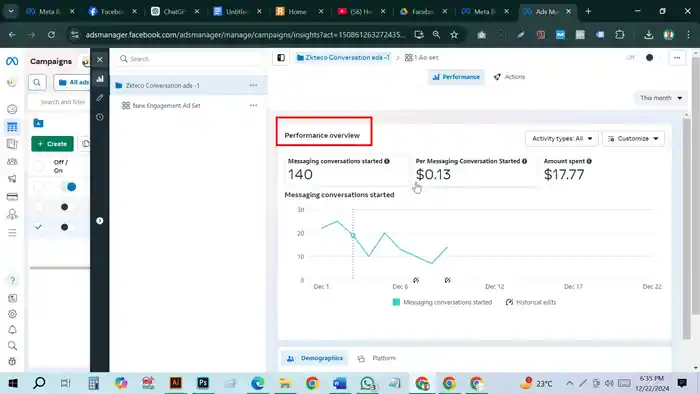The height and width of the screenshot is (394, 700).
Task: Click sidebar search magnifier icon
Action: pos(12,346)
